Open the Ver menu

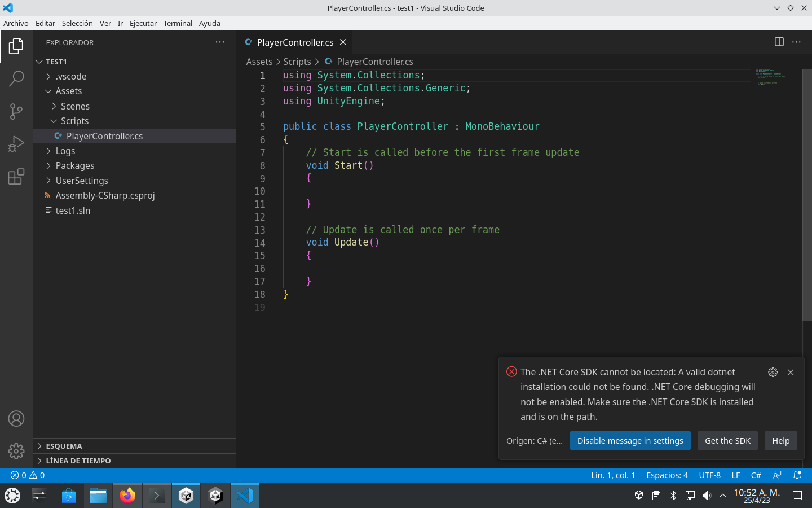105,23
